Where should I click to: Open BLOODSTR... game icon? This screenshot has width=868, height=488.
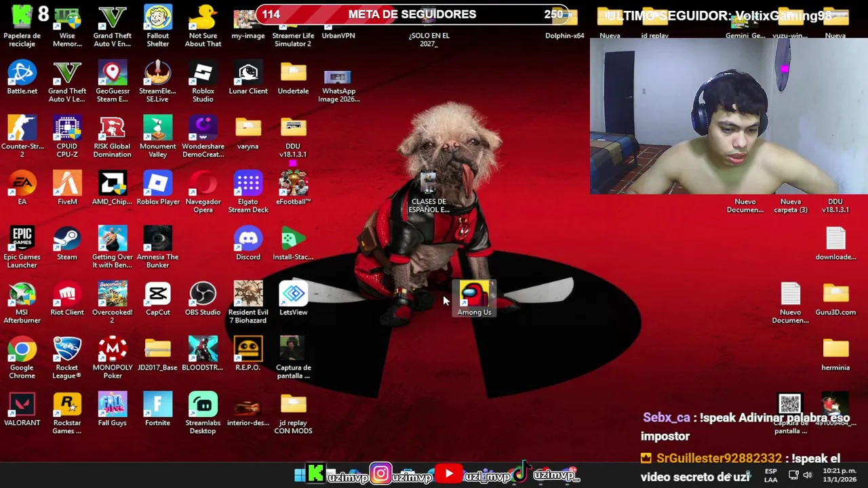click(203, 354)
